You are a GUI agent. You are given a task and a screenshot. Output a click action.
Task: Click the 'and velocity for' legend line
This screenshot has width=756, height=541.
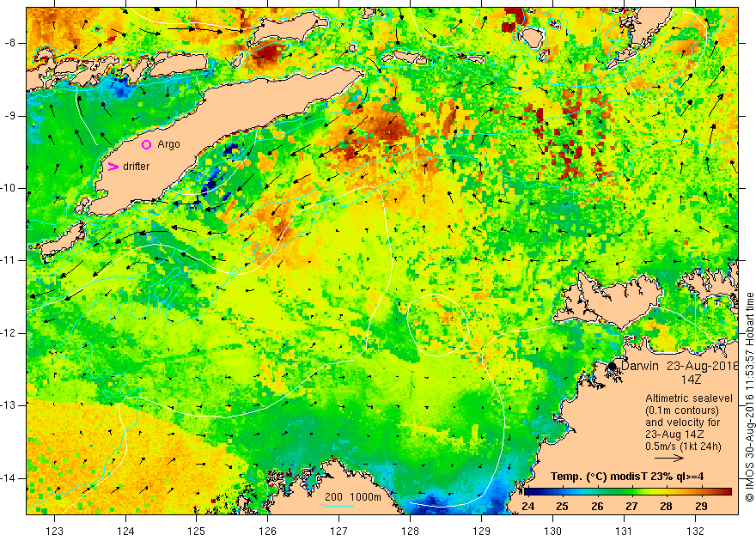click(x=683, y=422)
